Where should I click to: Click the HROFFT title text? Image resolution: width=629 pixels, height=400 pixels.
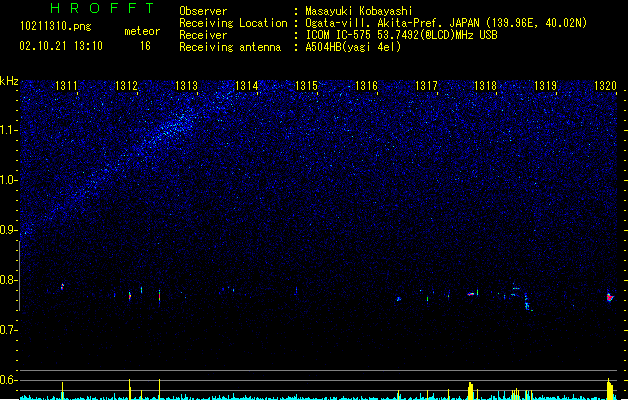pyautogui.click(x=102, y=8)
